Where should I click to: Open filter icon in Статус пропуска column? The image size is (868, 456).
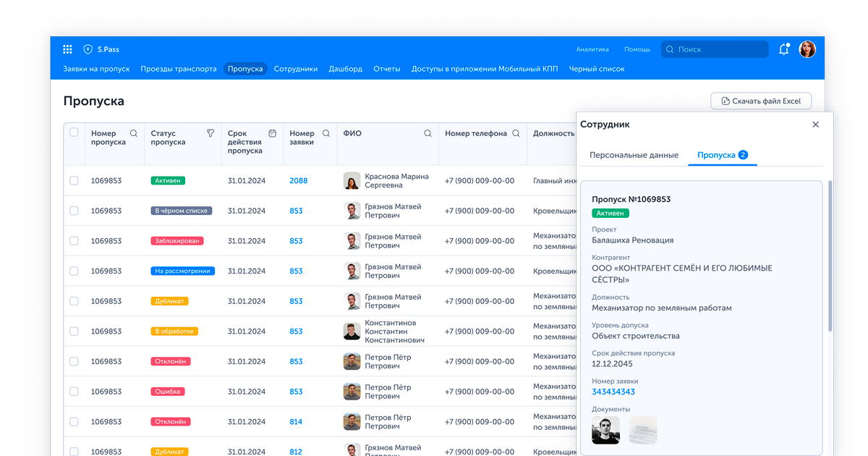pyautogui.click(x=210, y=133)
